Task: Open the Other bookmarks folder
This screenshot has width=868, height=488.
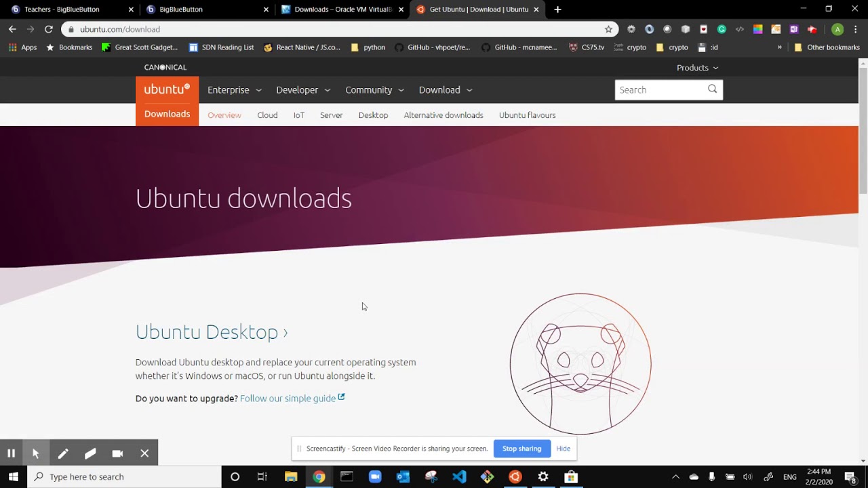Action: [827, 47]
